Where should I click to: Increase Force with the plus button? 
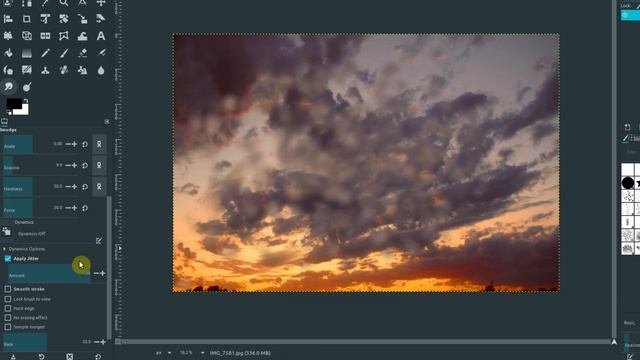(74, 208)
